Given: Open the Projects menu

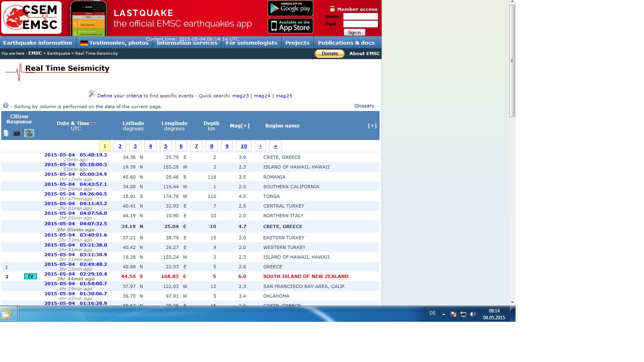Looking at the screenshot, I should [x=297, y=43].
